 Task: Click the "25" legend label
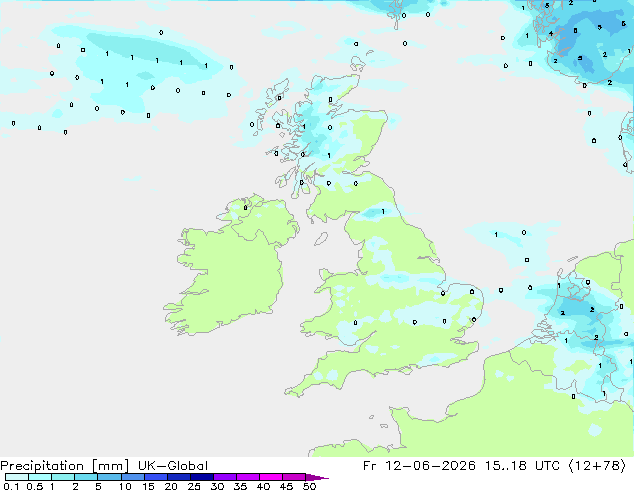pos(194,486)
